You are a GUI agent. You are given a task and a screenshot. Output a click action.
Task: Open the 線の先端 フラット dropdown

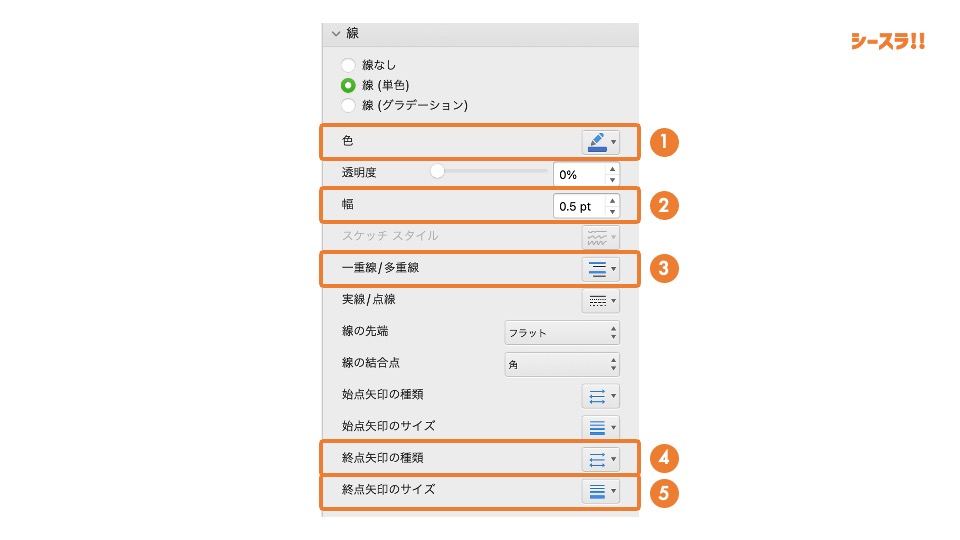pos(561,332)
